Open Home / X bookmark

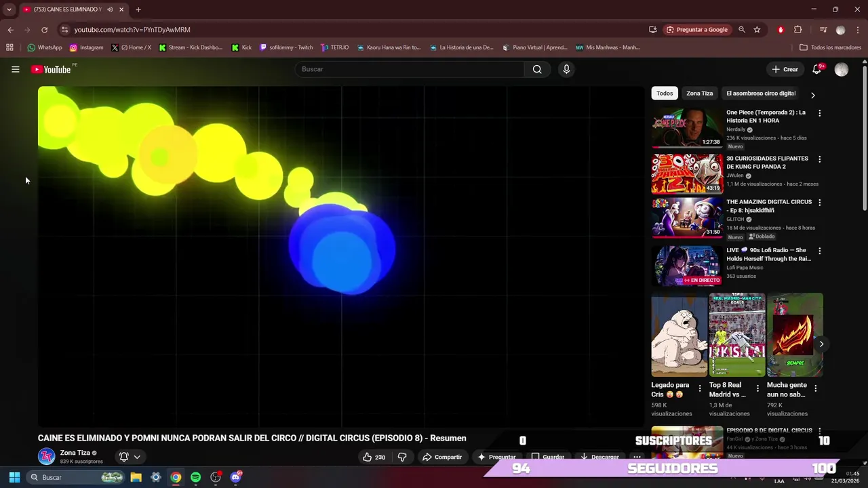131,47
